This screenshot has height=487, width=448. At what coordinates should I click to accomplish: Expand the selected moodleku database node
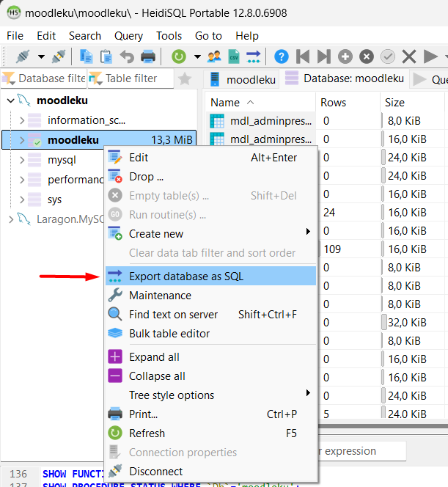[x=22, y=140]
